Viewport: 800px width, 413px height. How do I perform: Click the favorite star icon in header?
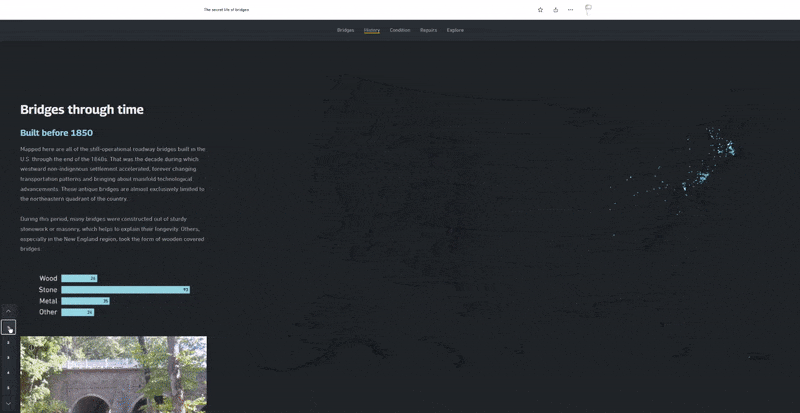tap(540, 10)
